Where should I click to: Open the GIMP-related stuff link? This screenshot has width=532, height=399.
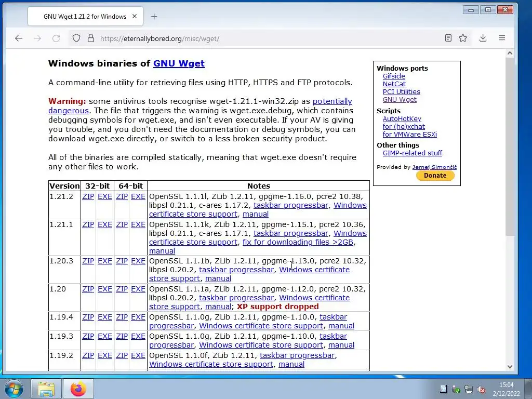click(412, 153)
